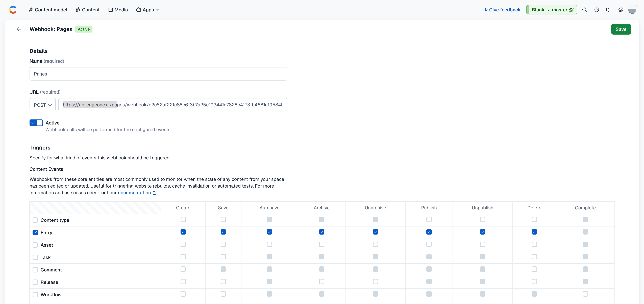Click the Active status badge
Image resolution: width=644 pixels, height=304 pixels.
(84, 29)
